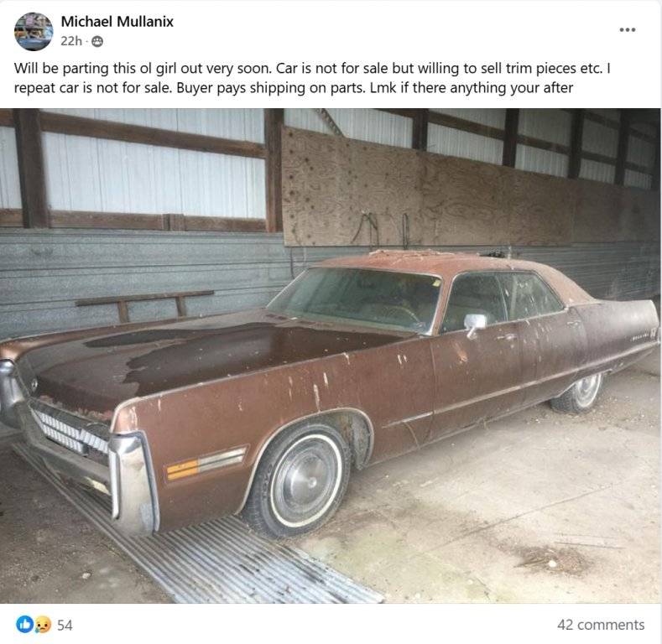View who reacted via the 54 count

pos(65,625)
